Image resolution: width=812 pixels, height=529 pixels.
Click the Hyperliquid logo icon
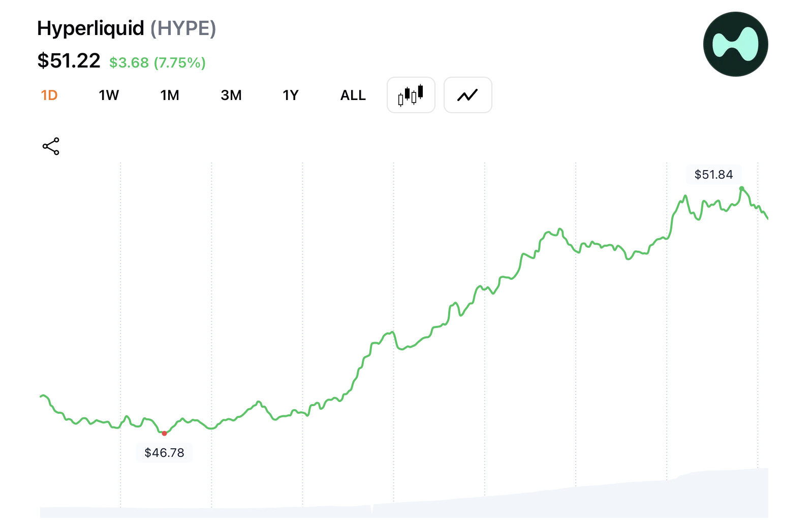[735, 44]
